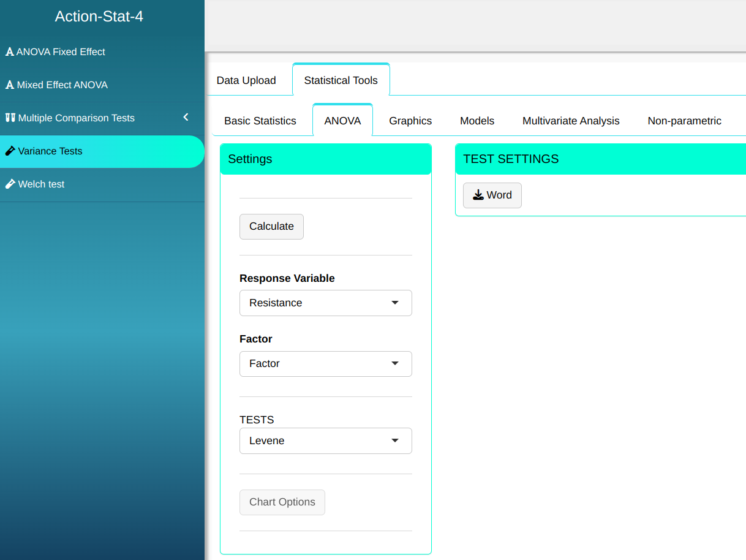The image size is (746, 560).
Task: Open the Models tab
Action: [477, 121]
